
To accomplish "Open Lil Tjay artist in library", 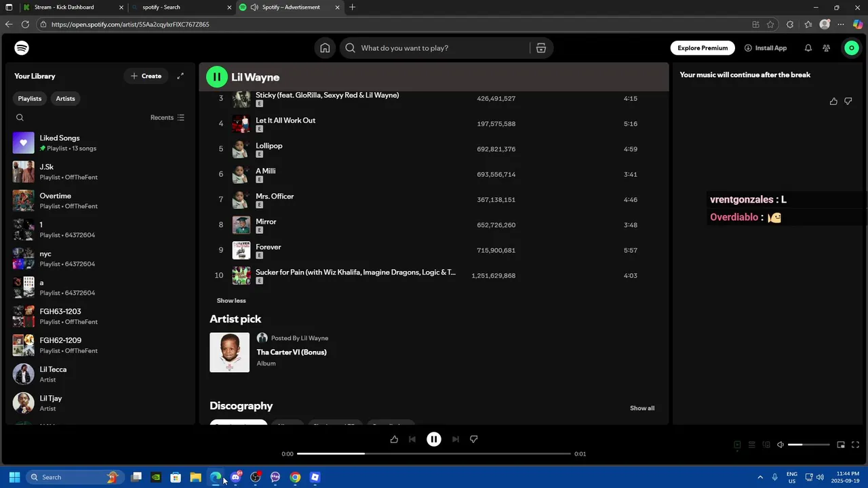I will click(x=100, y=403).
